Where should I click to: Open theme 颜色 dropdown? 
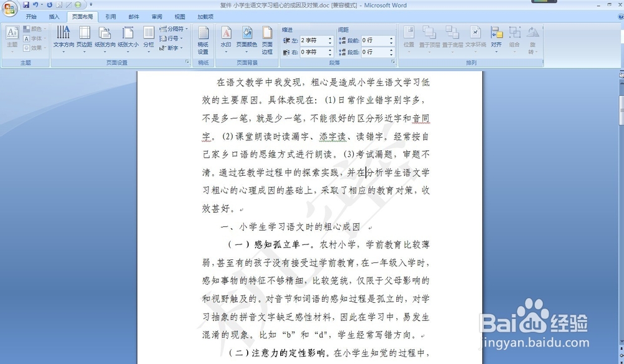pos(34,29)
